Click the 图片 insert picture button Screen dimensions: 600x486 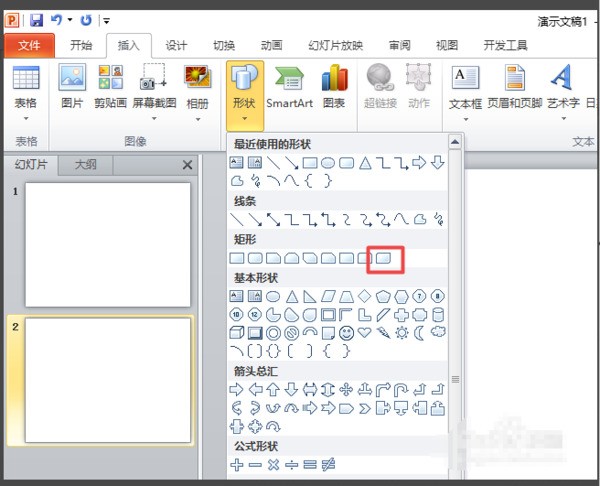pos(72,87)
